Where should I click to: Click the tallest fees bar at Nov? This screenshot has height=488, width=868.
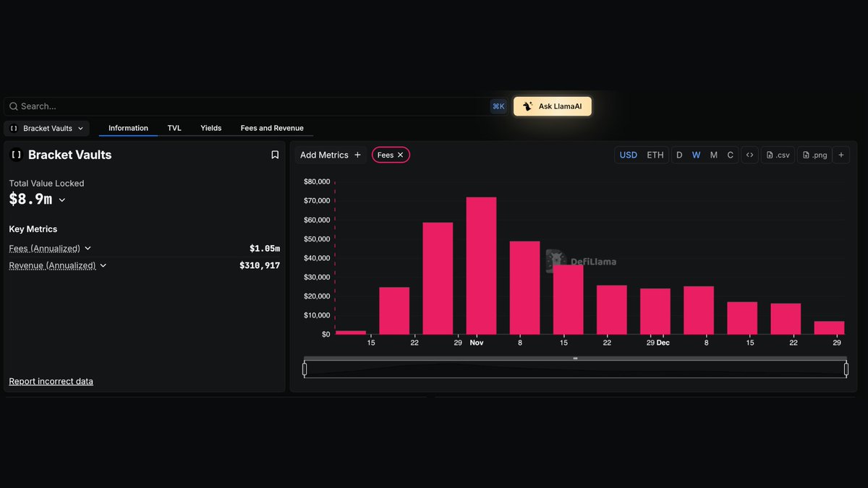481,265
